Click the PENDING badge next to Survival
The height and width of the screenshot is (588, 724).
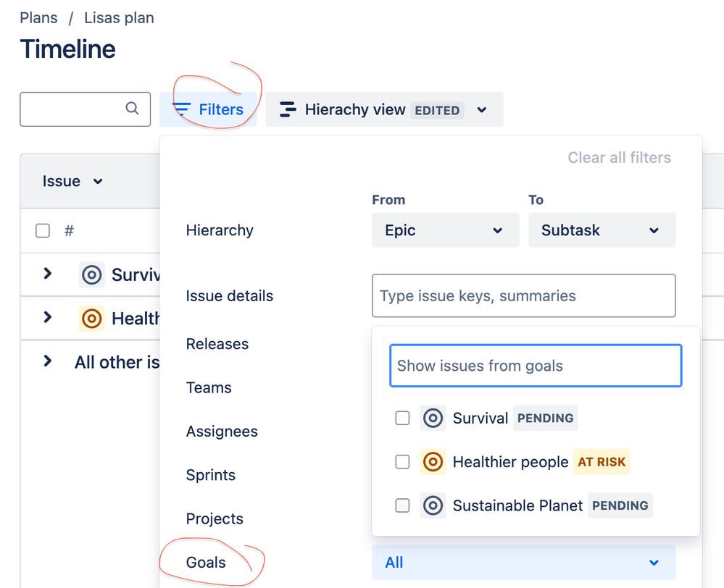(545, 418)
